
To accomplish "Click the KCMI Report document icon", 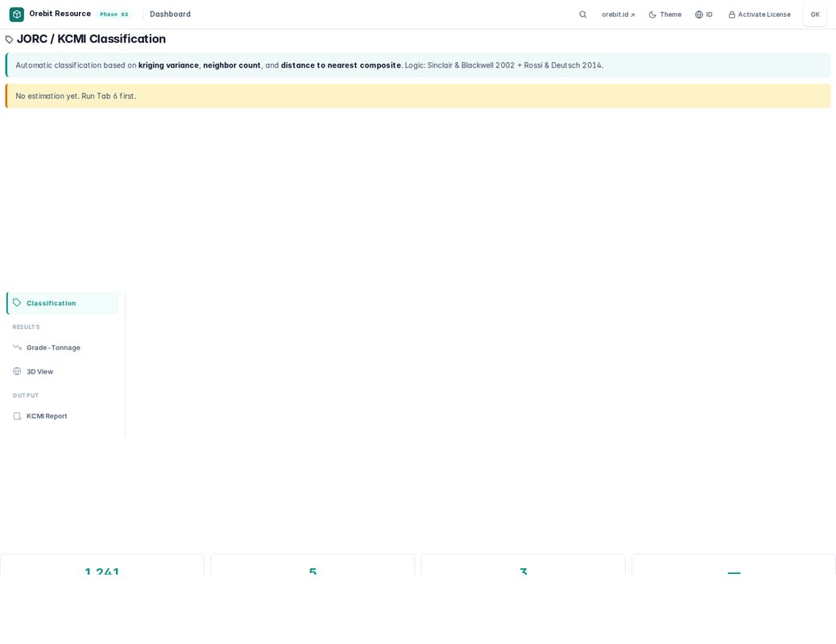I will pyautogui.click(x=17, y=416).
